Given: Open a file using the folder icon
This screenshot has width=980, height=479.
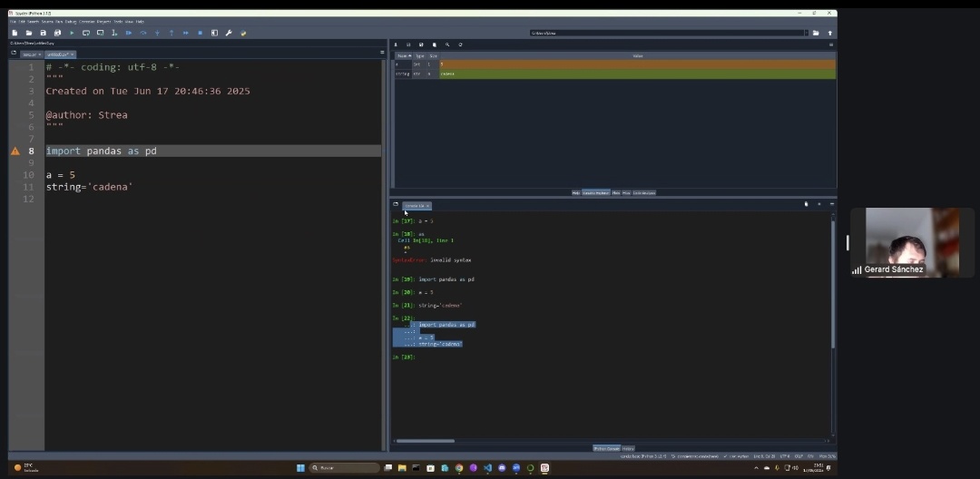Looking at the screenshot, I should (29, 33).
